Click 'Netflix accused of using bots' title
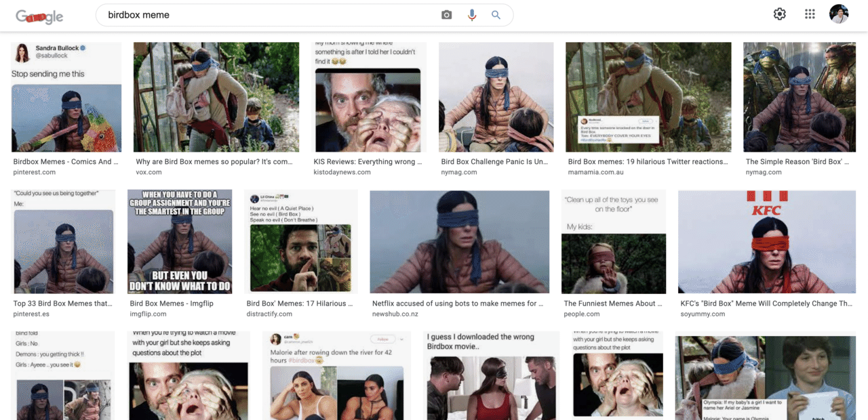The width and height of the screenshot is (868, 420). pos(458,303)
